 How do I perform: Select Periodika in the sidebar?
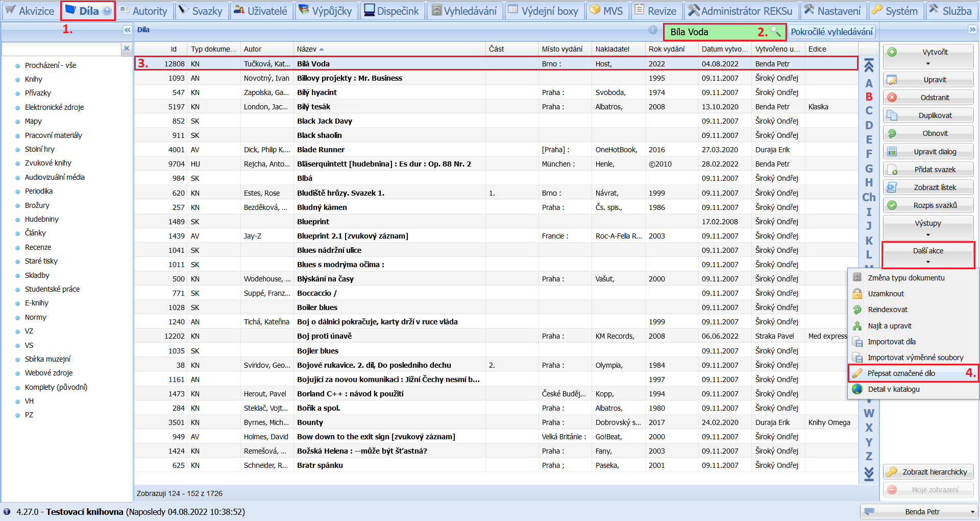point(39,191)
